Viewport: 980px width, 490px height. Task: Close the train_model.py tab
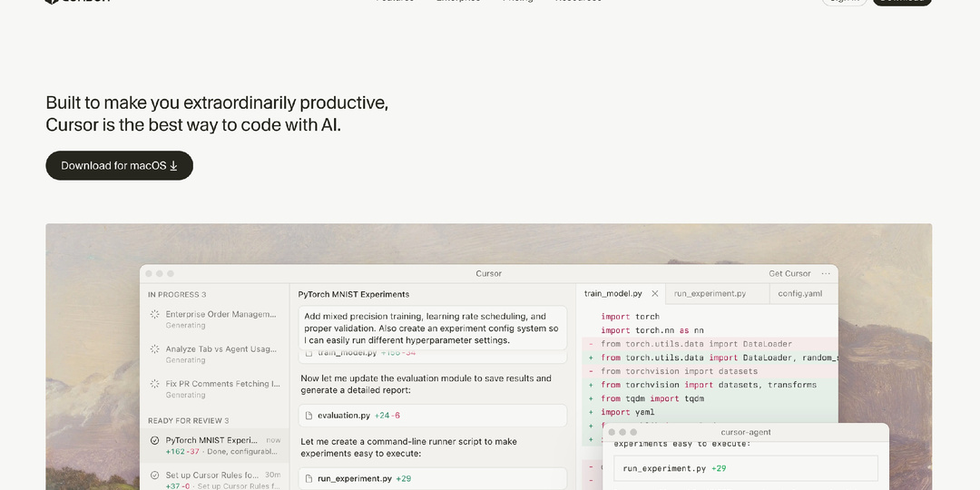click(655, 293)
